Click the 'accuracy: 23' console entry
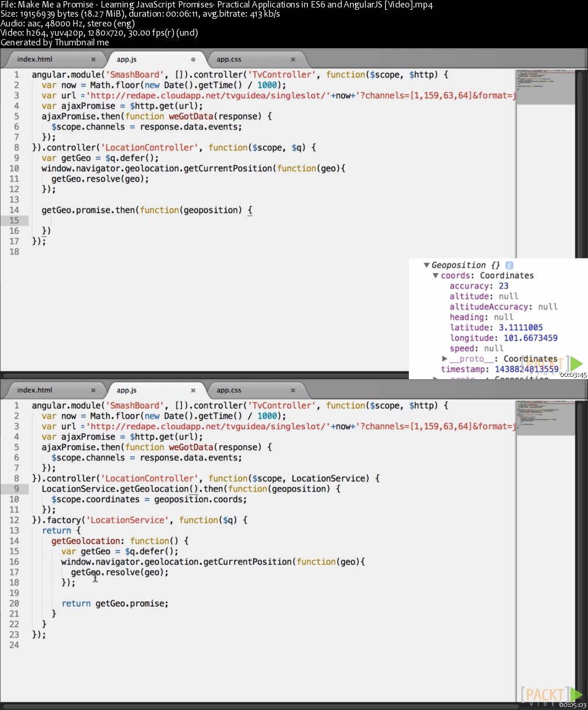 coord(479,286)
